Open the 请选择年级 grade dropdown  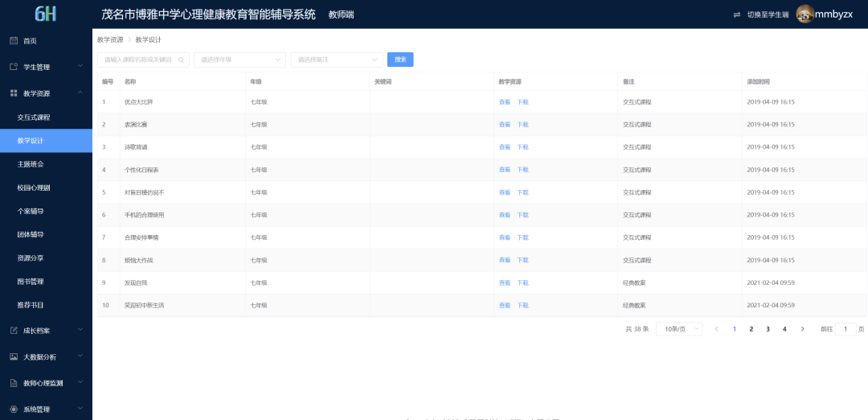240,60
